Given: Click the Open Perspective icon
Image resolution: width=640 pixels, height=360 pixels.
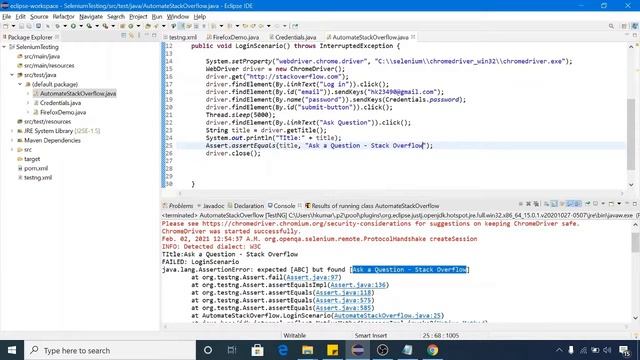Looking at the screenshot, I should [x=624, y=26].
